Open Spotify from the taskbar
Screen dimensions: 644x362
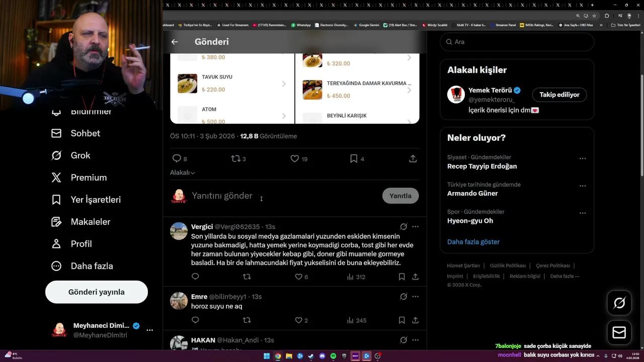point(333,356)
